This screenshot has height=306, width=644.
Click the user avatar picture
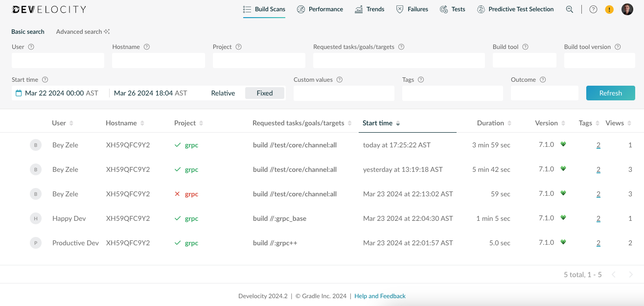[627, 9]
